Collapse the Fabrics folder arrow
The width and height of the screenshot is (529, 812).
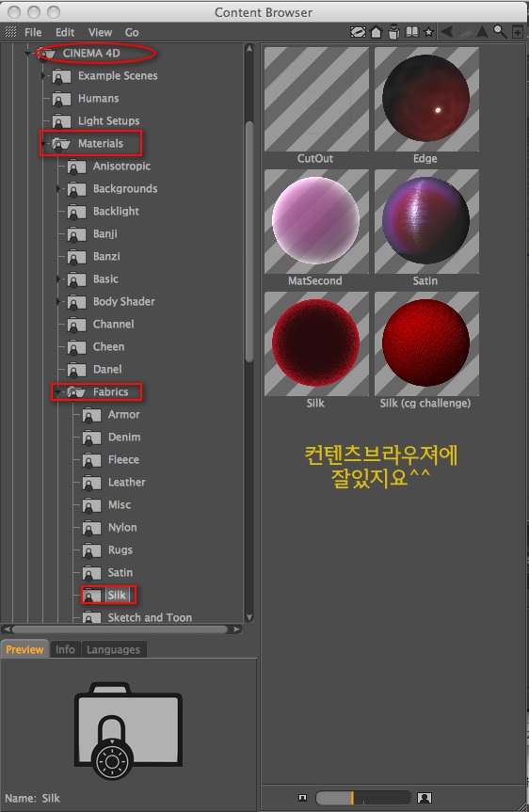point(58,392)
